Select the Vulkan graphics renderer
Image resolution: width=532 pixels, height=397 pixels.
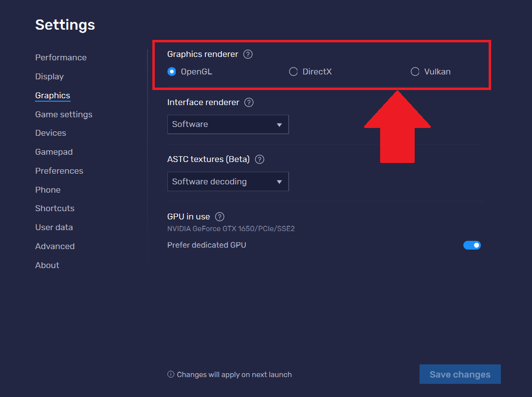tap(414, 72)
